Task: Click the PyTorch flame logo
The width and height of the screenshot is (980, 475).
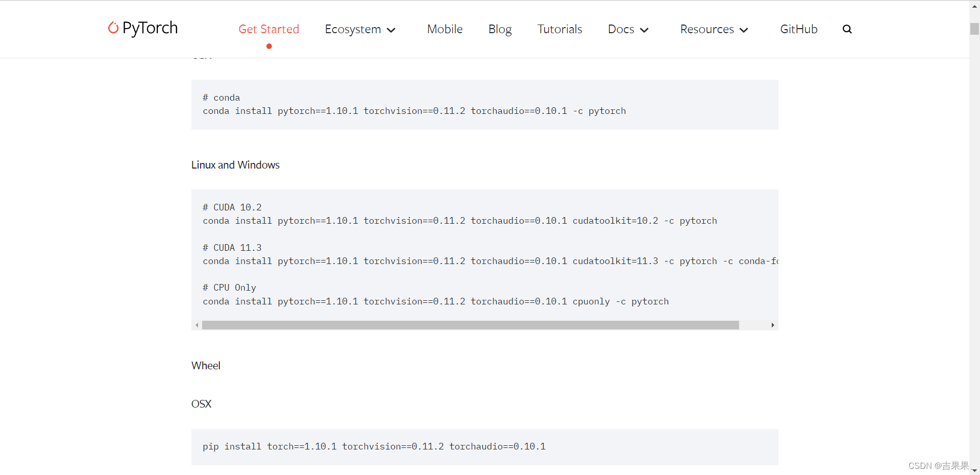Action: tap(112, 29)
